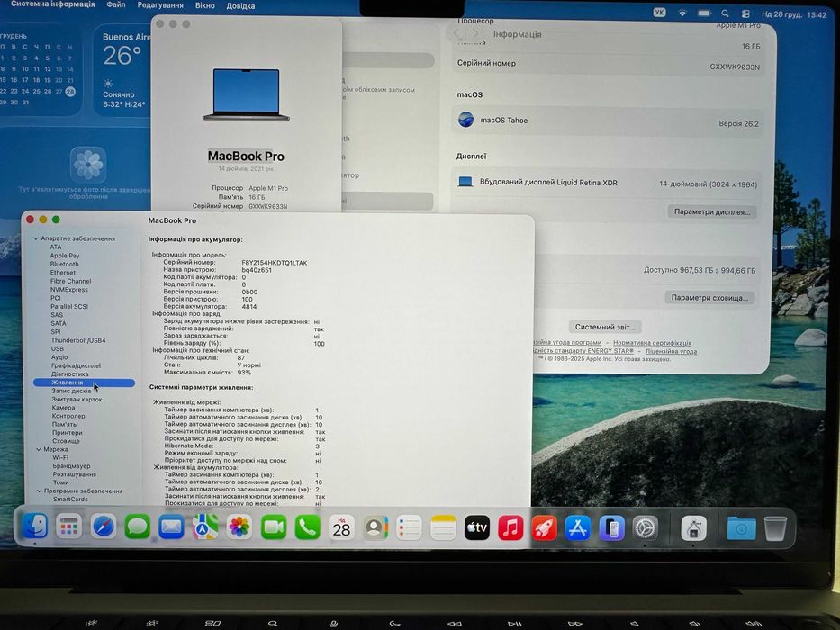Image resolution: width=840 pixels, height=630 pixels.
Task: Open Spotlight search in the menu bar
Action: coord(725,13)
